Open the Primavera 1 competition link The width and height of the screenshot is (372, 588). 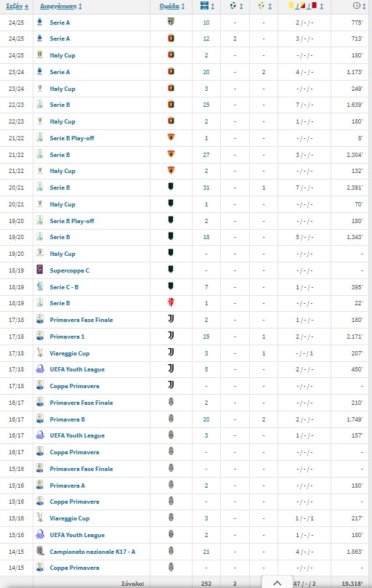[x=67, y=337]
